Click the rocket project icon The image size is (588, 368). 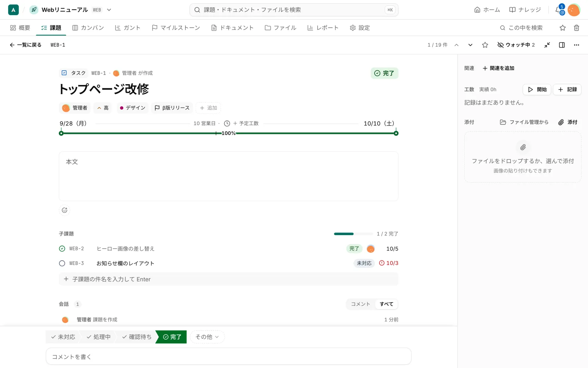point(34,10)
